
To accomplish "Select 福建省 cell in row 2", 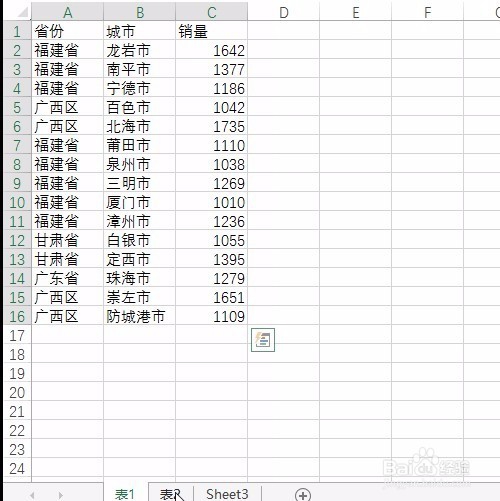I will coord(68,50).
